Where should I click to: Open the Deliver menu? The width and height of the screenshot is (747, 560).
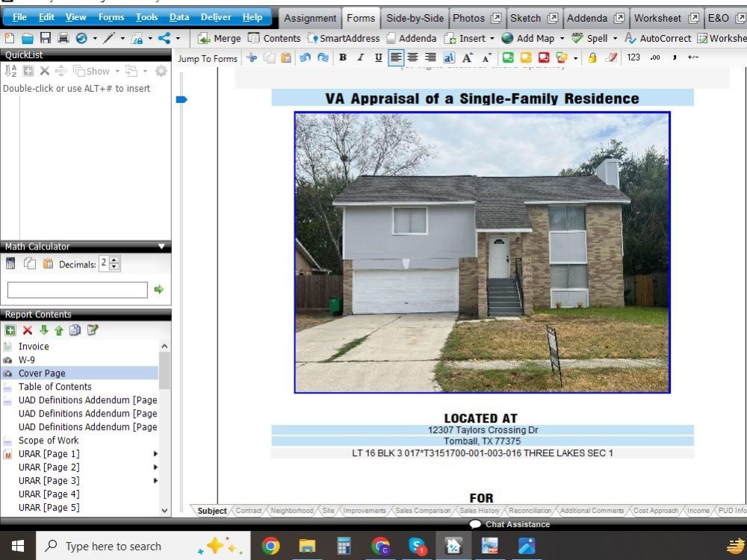pyautogui.click(x=216, y=17)
